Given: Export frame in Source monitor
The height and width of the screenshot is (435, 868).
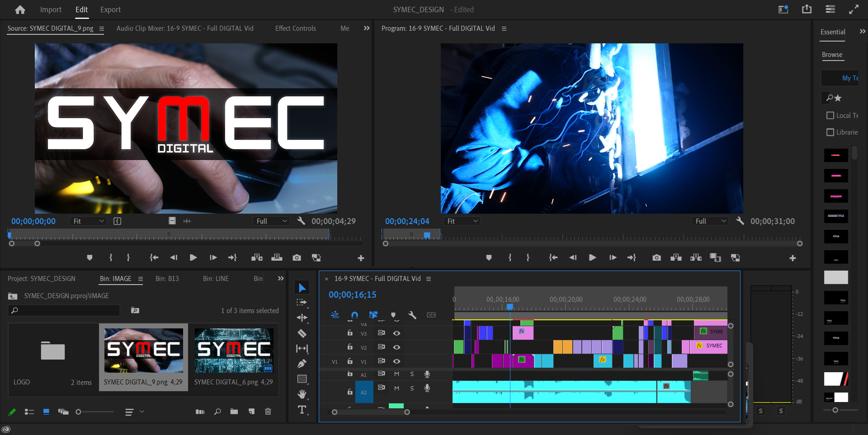Looking at the screenshot, I should pyautogui.click(x=297, y=257).
